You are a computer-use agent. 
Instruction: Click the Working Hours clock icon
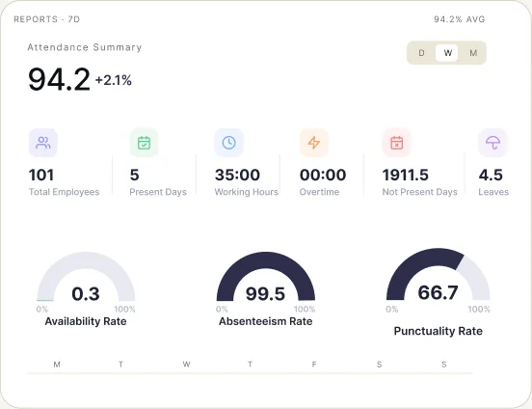point(229,143)
